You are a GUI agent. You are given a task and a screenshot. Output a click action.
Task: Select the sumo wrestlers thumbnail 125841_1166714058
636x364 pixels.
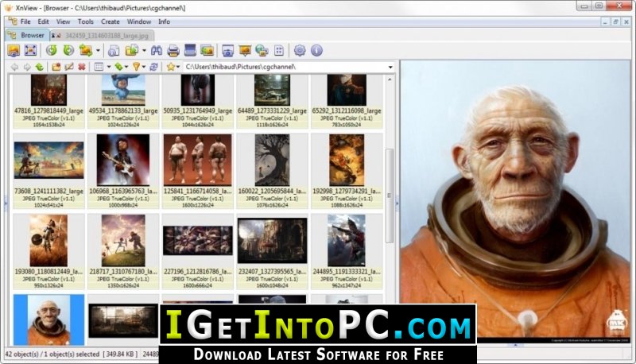(x=197, y=160)
